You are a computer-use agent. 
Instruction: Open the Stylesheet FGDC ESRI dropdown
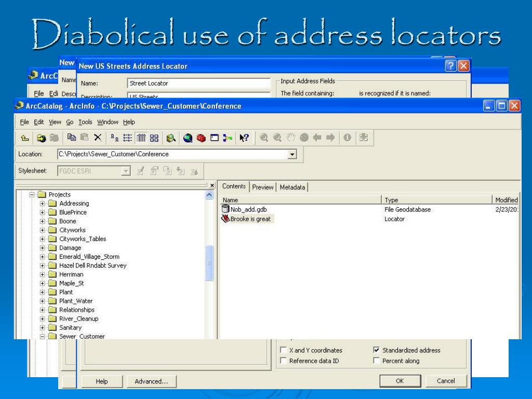coord(126,171)
